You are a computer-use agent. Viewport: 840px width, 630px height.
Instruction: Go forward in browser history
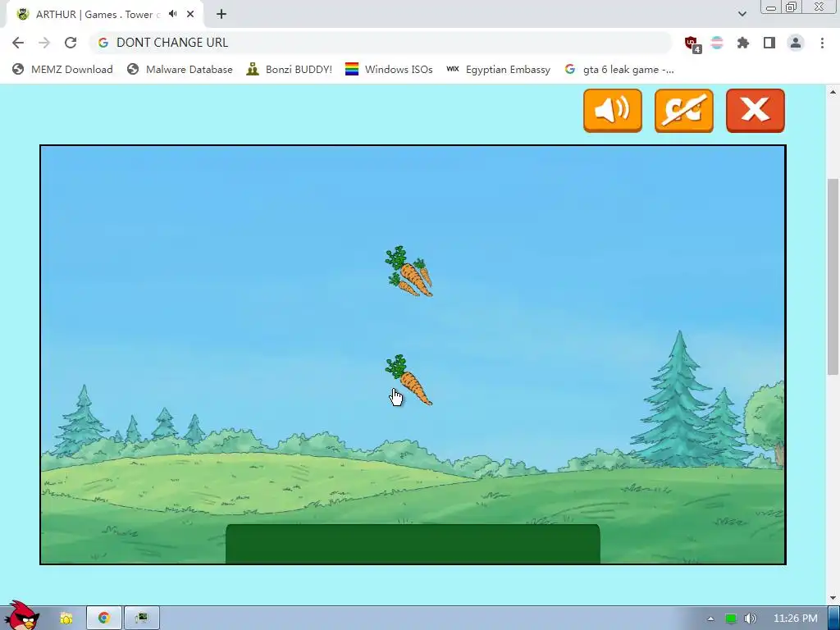point(44,43)
